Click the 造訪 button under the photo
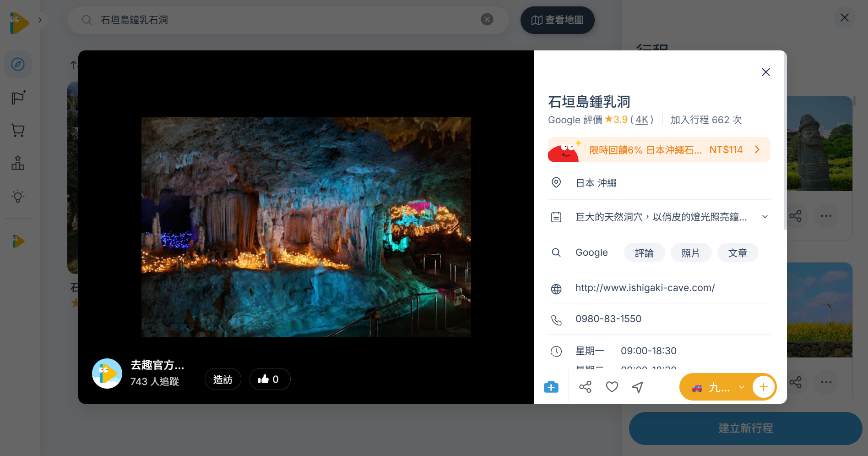The height and width of the screenshot is (456, 868). pyautogui.click(x=223, y=379)
